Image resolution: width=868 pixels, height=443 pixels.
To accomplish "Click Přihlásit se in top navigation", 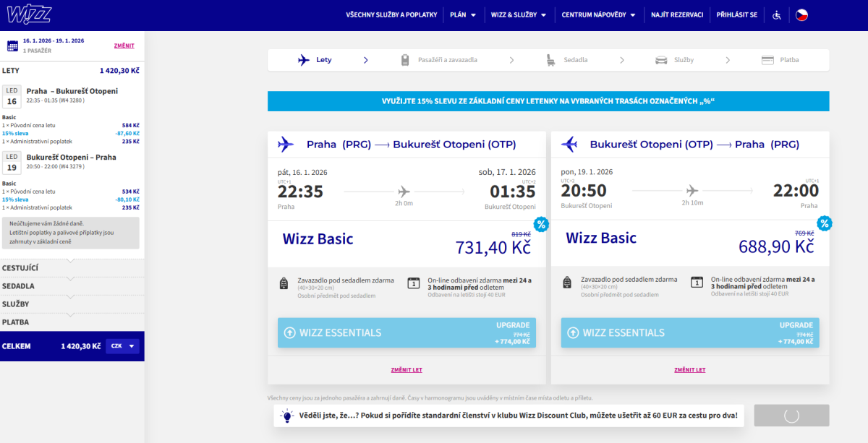I will click(736, 14).
